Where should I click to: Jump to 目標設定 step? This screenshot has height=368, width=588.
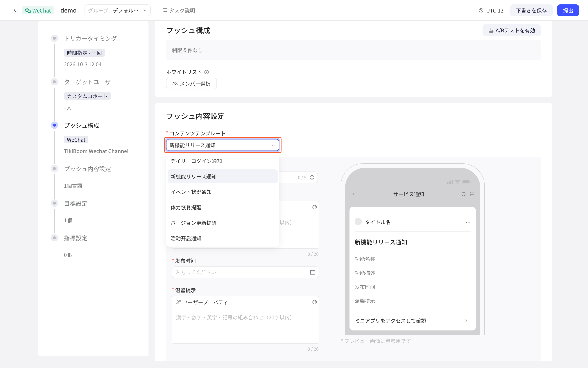pyautogui.click(x=76, y=204)
